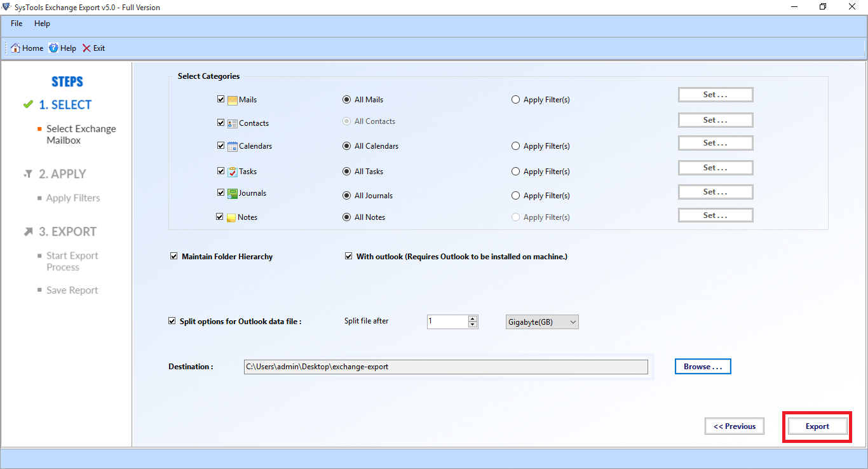Uncheck the Calendars category checkbox
Viewport: 868px width, 469px height.
(220, 146)
